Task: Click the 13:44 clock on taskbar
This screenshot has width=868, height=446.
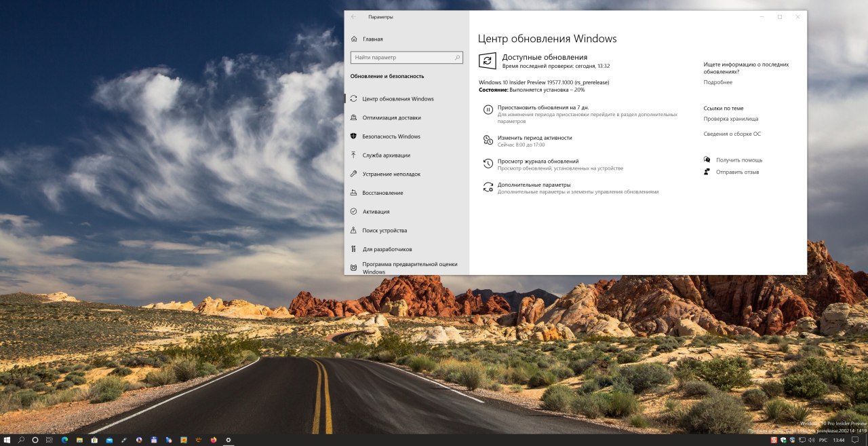Action: (x=839, y=440)
